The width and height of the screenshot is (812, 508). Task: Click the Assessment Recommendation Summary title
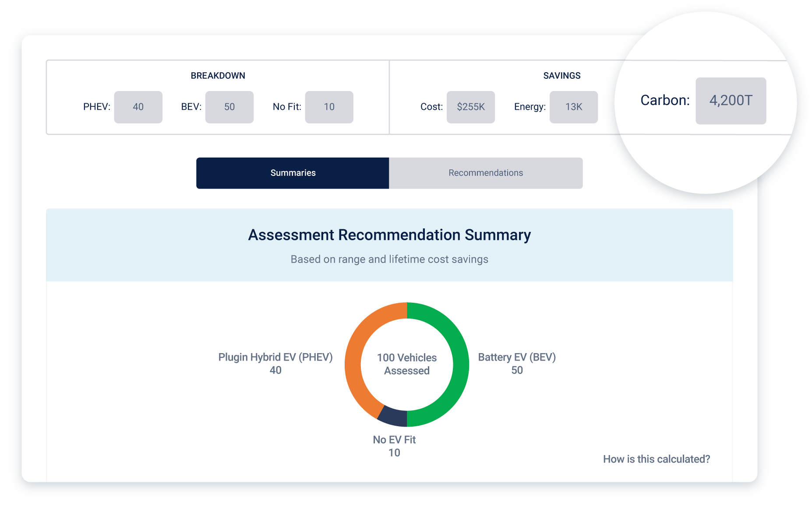click(x=389, y=235)
